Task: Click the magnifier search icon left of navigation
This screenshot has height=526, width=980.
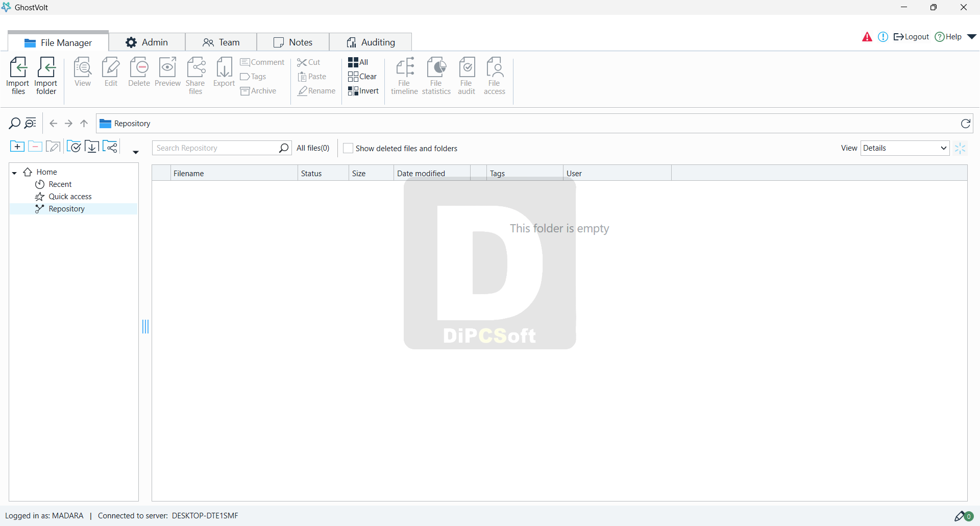Action: (15, 123)
